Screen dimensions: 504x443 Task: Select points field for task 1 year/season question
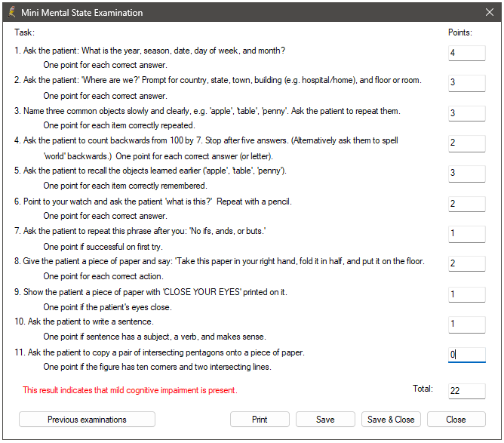coord(467,53)
